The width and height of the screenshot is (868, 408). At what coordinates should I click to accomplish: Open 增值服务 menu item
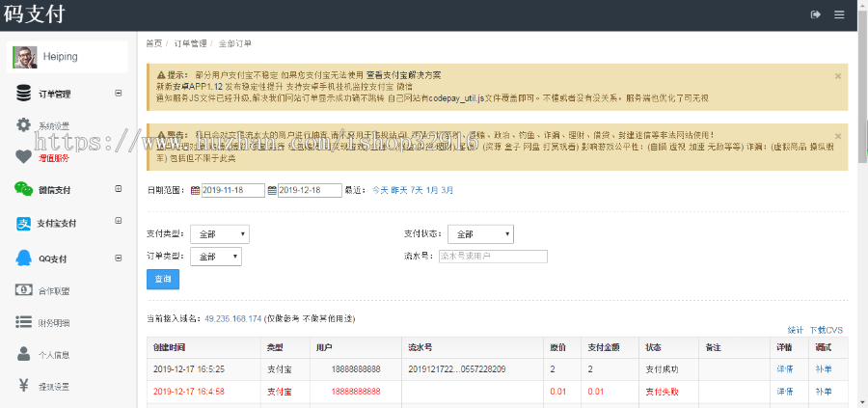54,159
